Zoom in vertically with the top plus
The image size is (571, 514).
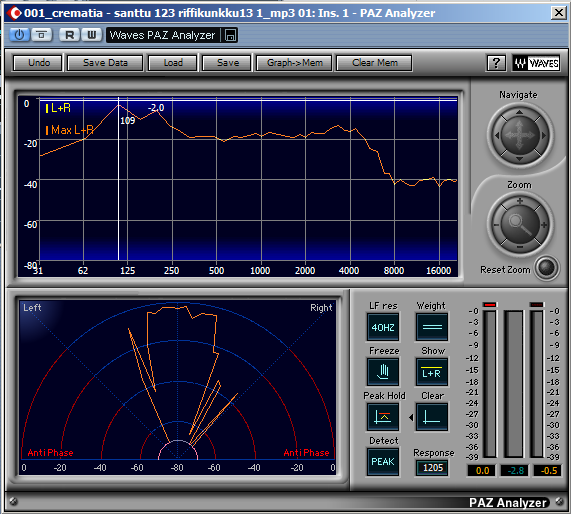pyautogui.click(x=520, y=201)
